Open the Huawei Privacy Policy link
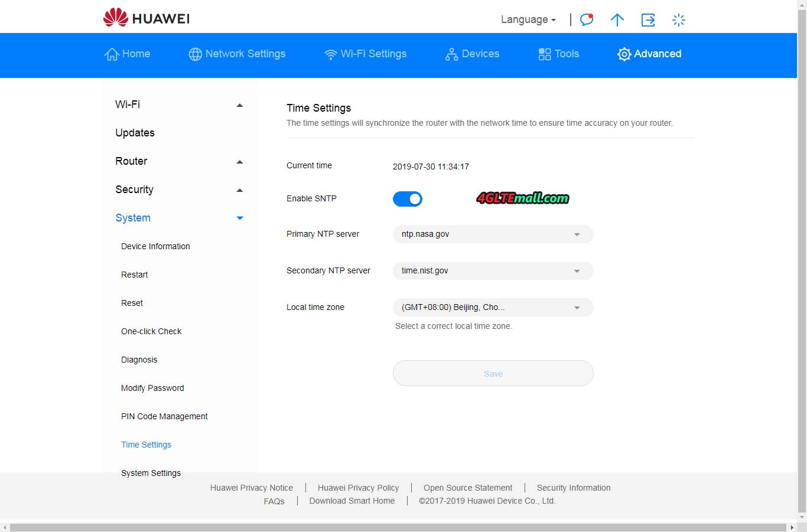The image size is (807, 532). tap(358, 488)
